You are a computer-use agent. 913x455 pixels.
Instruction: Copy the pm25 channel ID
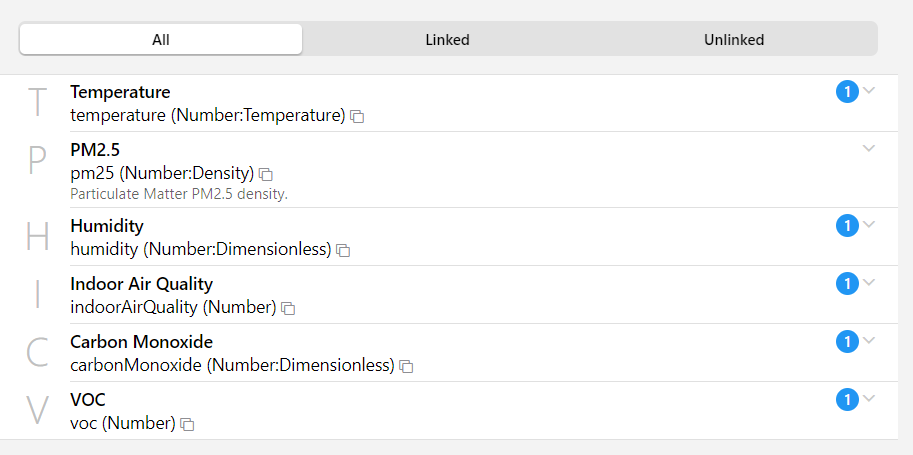click(266, 175)
